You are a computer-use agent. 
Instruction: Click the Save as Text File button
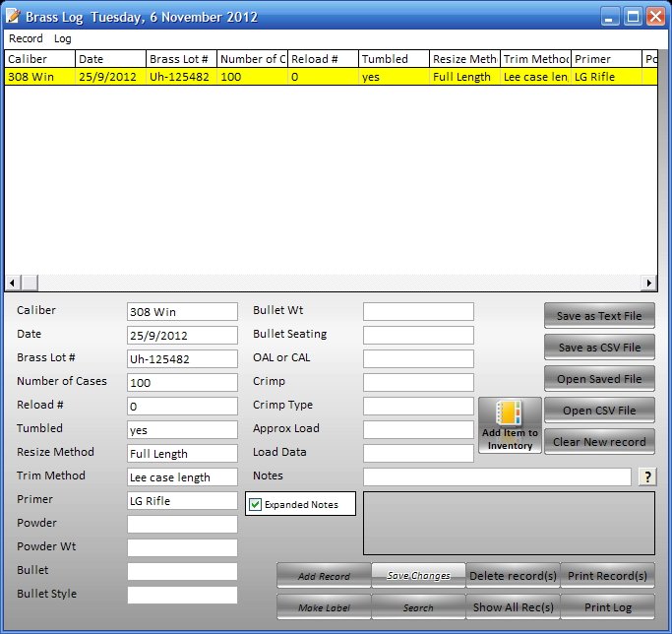599,316
